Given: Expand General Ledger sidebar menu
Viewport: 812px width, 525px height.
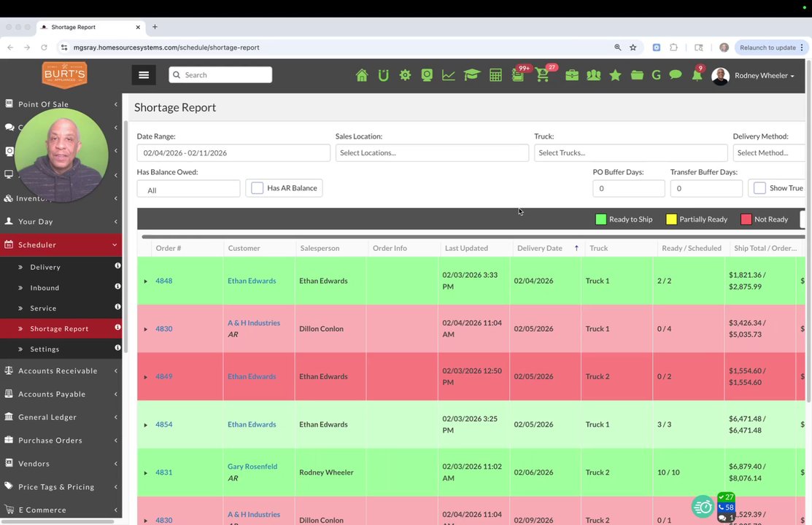Looking at the screenshot, I should 61,417.
